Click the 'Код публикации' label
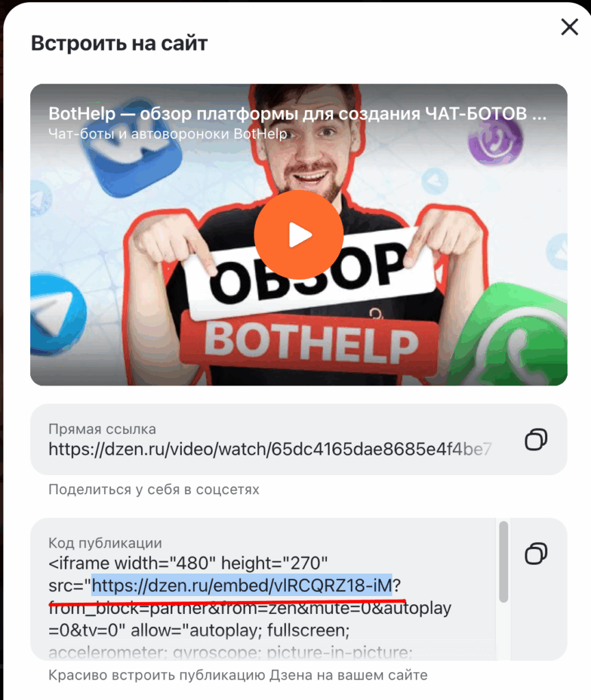Image resolution: width=591 pixels, height=700 pixels. point(105,543)
